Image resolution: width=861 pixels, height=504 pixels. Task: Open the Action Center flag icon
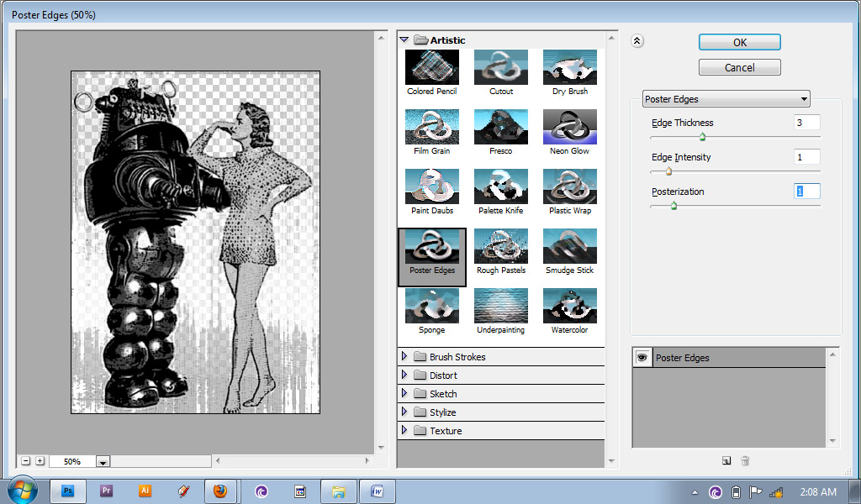pyautogui.click(x=756, y=492)
